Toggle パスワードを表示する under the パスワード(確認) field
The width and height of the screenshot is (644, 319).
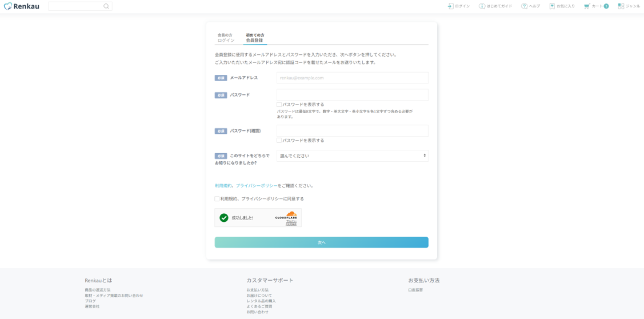tap(279, 140)
